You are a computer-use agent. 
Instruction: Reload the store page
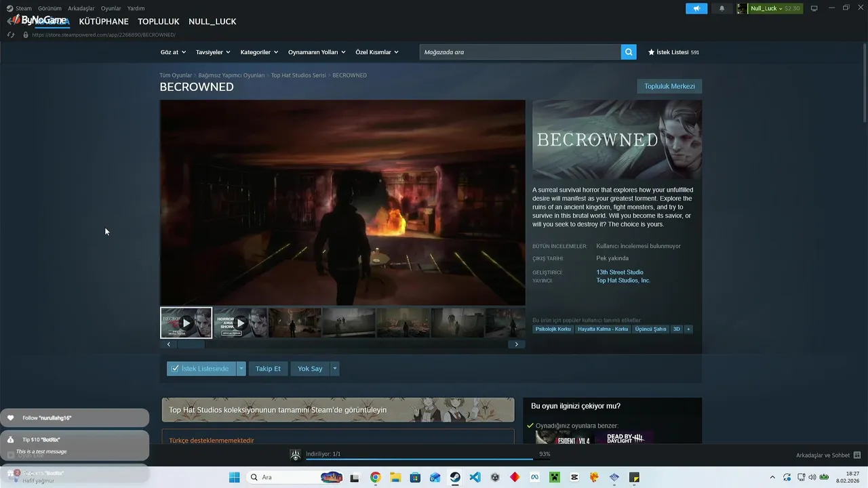pos(11,35)
